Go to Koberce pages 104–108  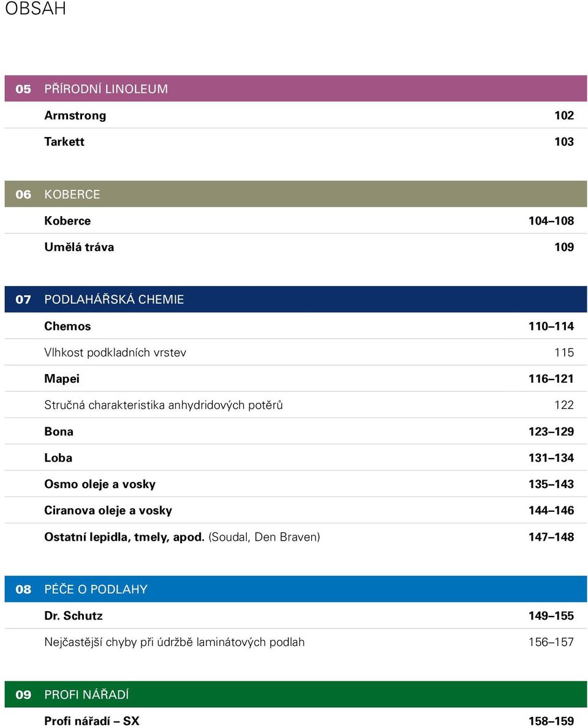point(296,220)
